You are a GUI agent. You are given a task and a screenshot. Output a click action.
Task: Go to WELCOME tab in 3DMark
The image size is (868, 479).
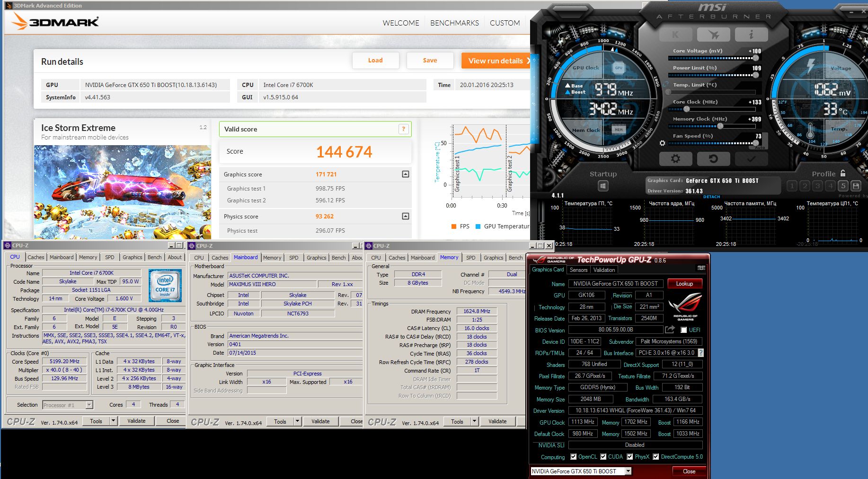(x=401, y=23)
